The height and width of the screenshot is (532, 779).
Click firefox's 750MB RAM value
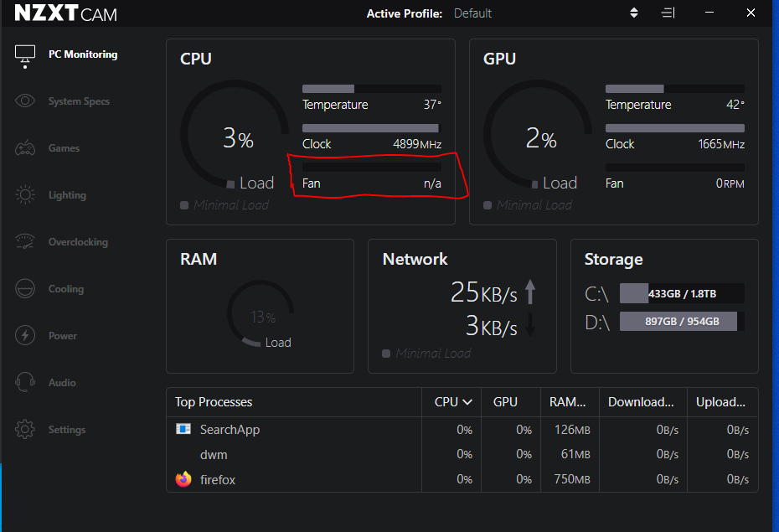click(572, 479)
